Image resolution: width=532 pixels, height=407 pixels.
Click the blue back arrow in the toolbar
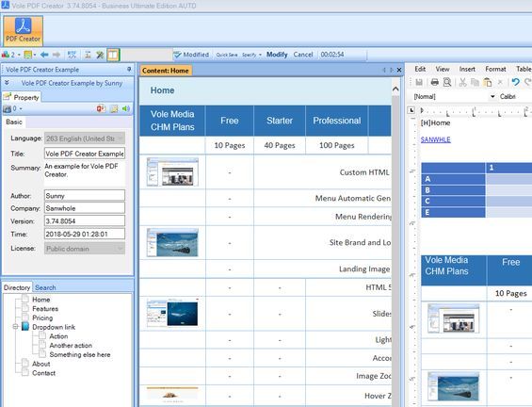(44, 55)
